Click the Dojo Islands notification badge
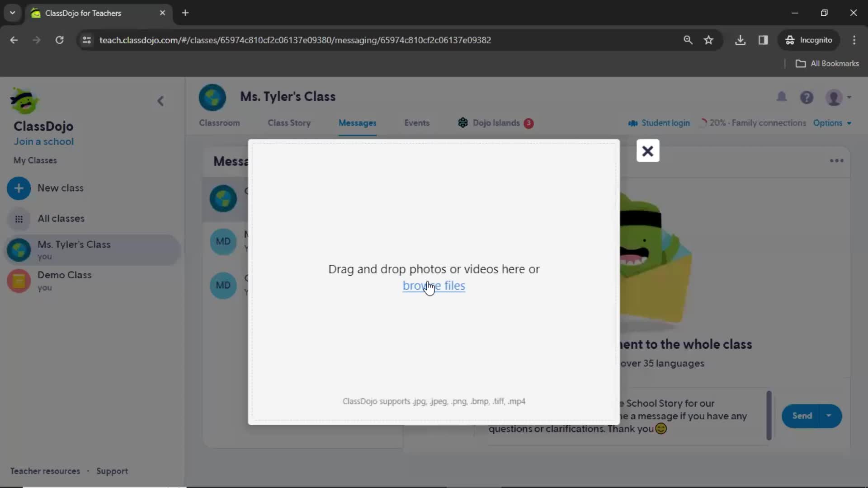 coord(528,123)
